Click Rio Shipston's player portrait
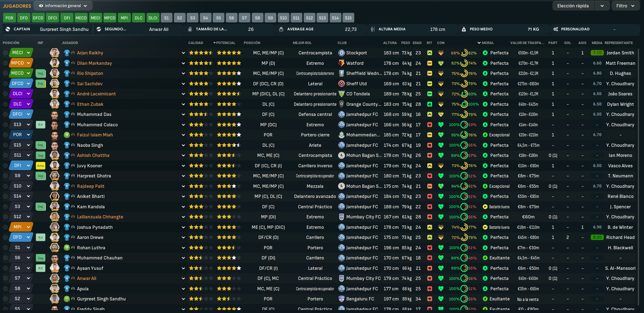Image resolution: width=644 pixels, height=313 pixels. pyautogui.click(x=54, y=73)
